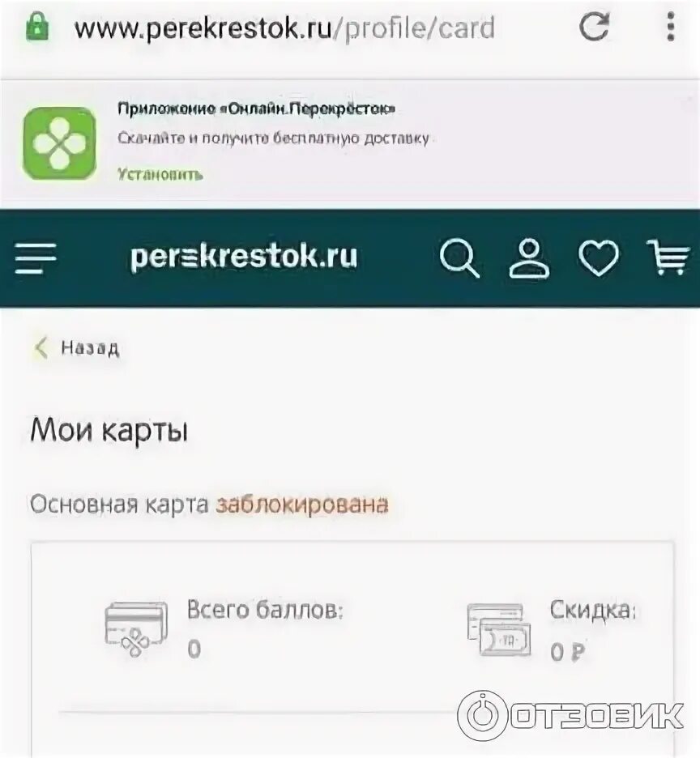Image resolution: width=700 pixels, height=758 pixels.
Task: Tap the заблокирована card status text
Action: [302, 505]
